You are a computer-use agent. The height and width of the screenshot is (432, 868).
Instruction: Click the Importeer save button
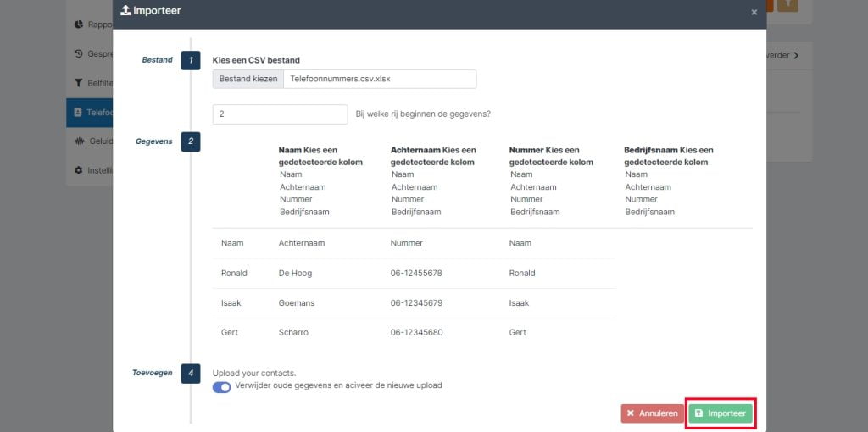(721, 413)
